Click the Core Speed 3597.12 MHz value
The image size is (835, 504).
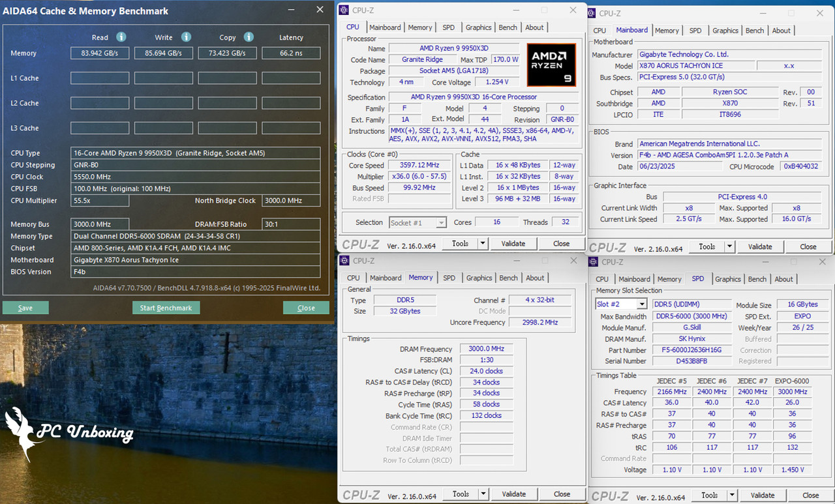click(419, 166)
